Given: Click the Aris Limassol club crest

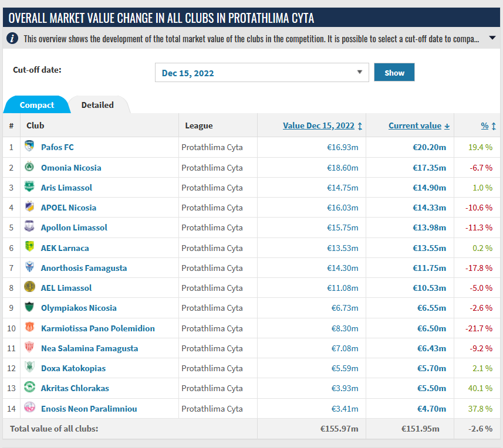Looking at the screenshot, I should (x=29, y=186).
